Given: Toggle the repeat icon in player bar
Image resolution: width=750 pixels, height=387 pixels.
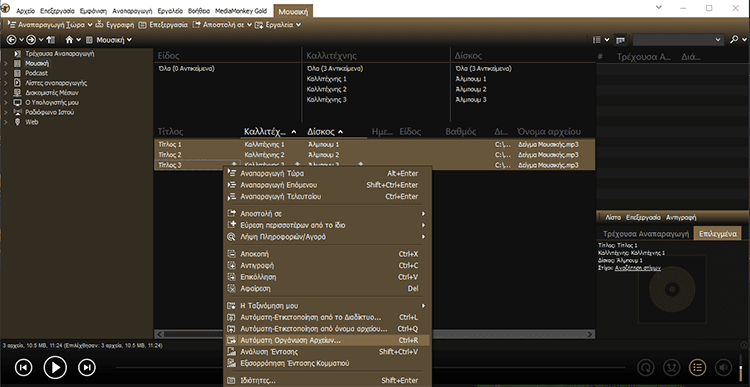Looking at the screenshot, I should [x=646, y=367].
